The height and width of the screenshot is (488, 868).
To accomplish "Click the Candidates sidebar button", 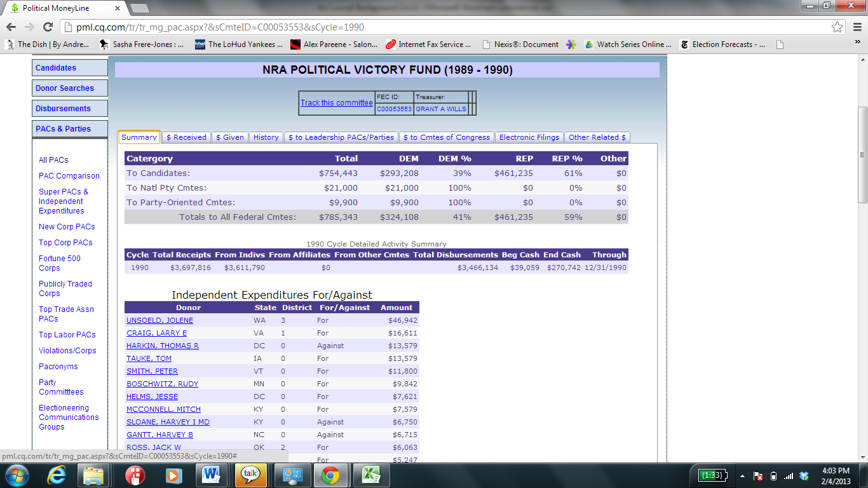I will (x=70, y=68).
